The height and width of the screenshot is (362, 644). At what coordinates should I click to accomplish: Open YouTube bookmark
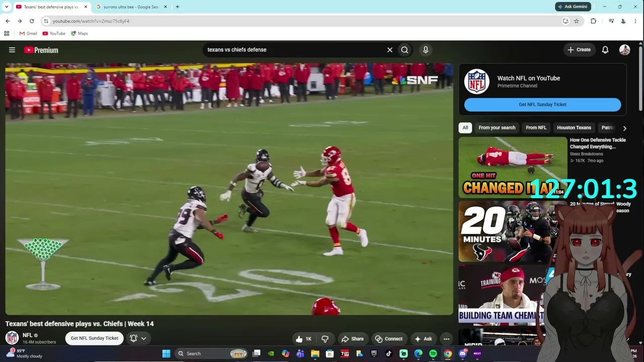(54, 34)
